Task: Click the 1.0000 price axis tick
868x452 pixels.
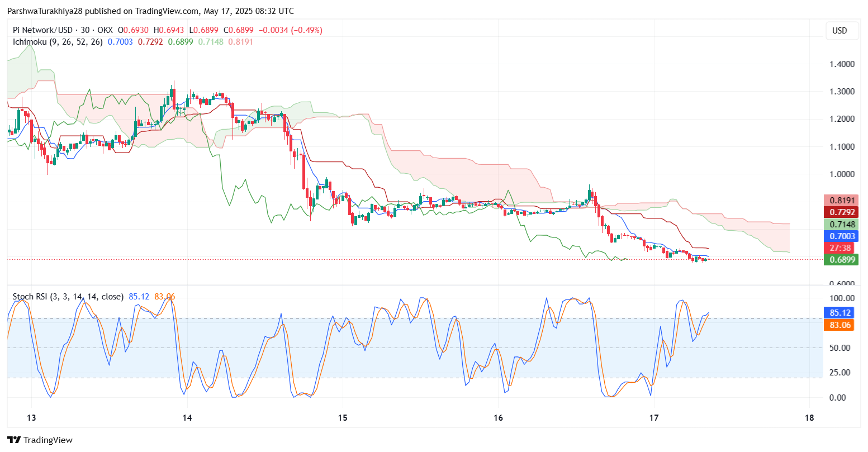Action: pyautogui.click(x=842, y=174)
